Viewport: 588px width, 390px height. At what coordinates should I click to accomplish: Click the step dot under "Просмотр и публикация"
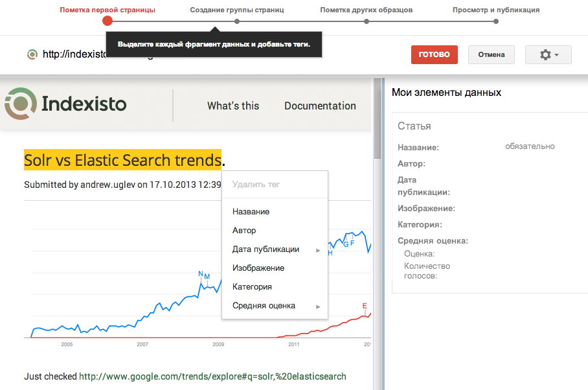pos(496,21)
